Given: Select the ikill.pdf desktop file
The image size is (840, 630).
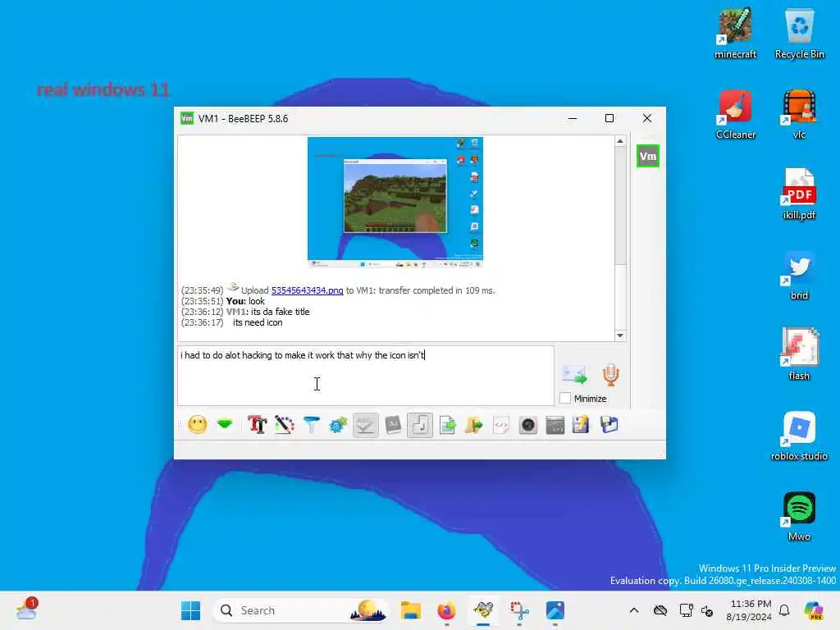Looking at the screenshot, I should pos(799,194).
